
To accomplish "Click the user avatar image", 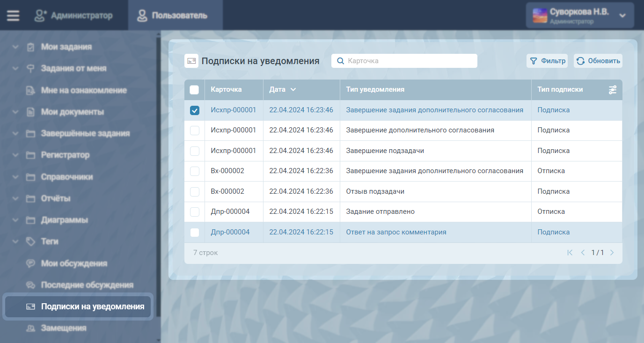I will [x=540, y=15].
